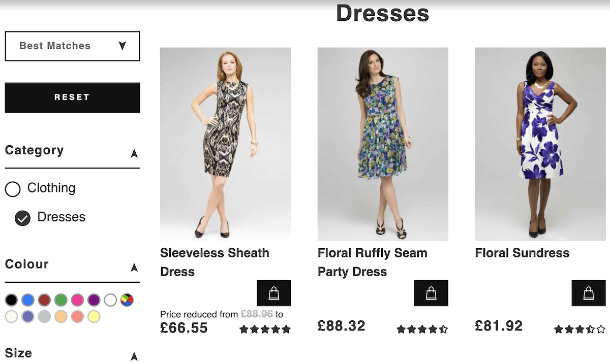Select the Clothing category radio button

point(13,189)
